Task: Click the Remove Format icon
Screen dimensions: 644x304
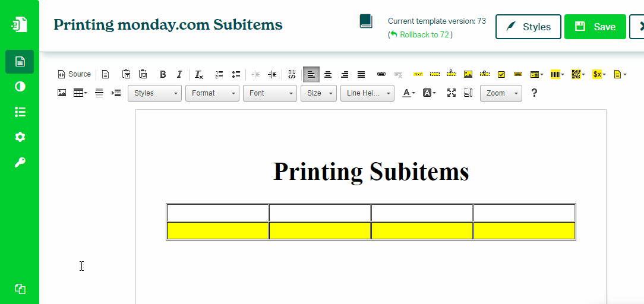Action: pos(199,74)
